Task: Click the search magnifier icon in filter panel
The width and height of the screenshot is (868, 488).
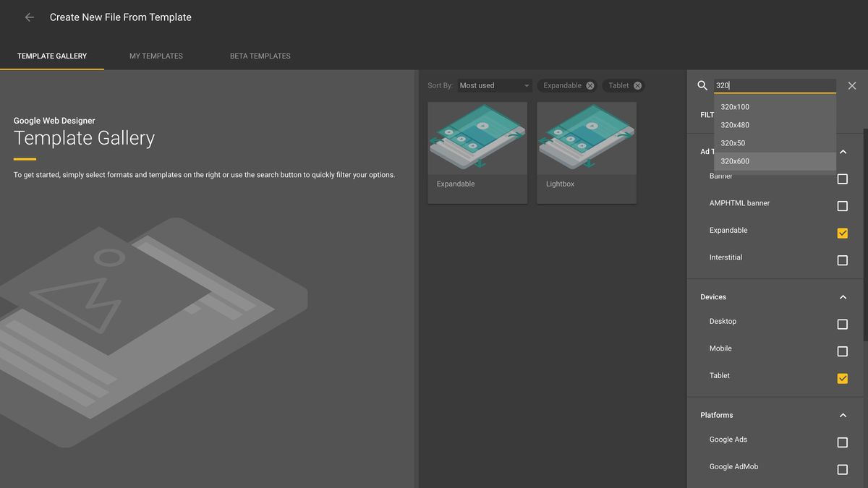Action: (x=701, y=85)
